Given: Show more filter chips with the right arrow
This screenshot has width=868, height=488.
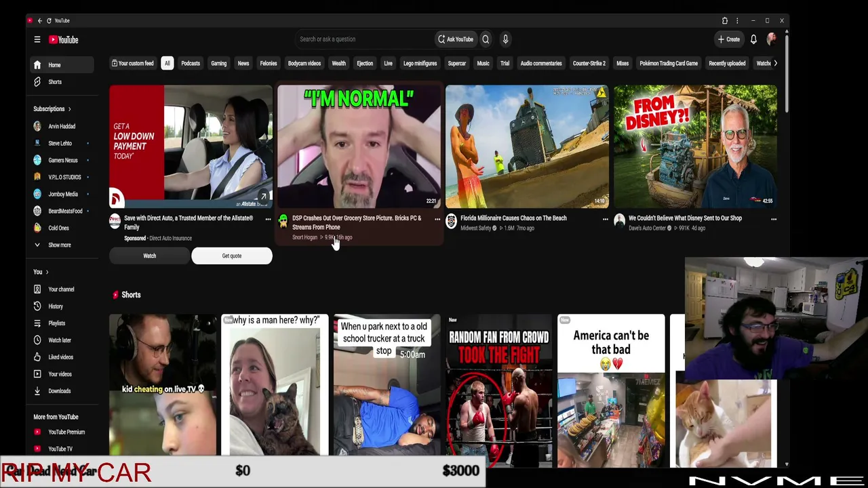Looking at the screenshot, I should (x=775, y=63).
